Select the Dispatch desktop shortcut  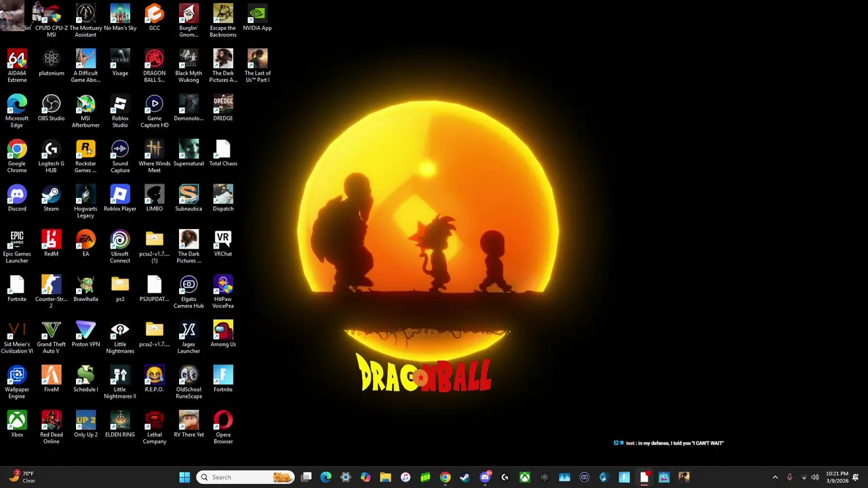click(x=223, y=199)
